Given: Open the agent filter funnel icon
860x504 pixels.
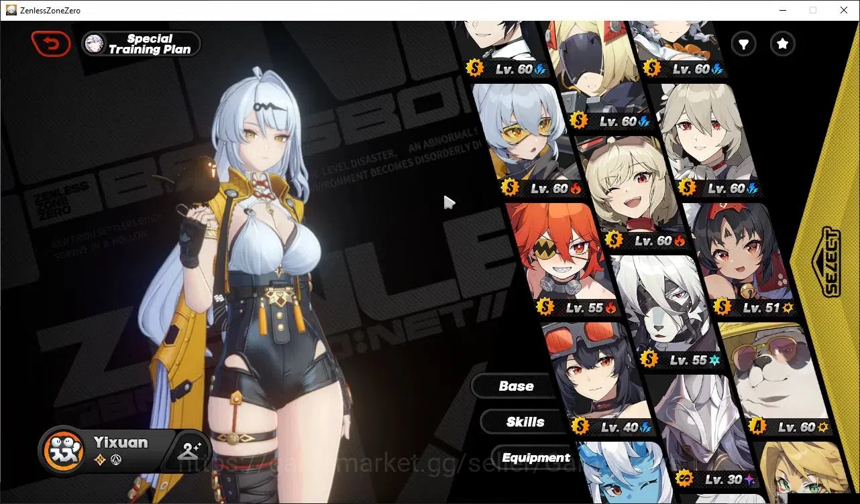Looking at the screenshot, I should pos(743,44).
